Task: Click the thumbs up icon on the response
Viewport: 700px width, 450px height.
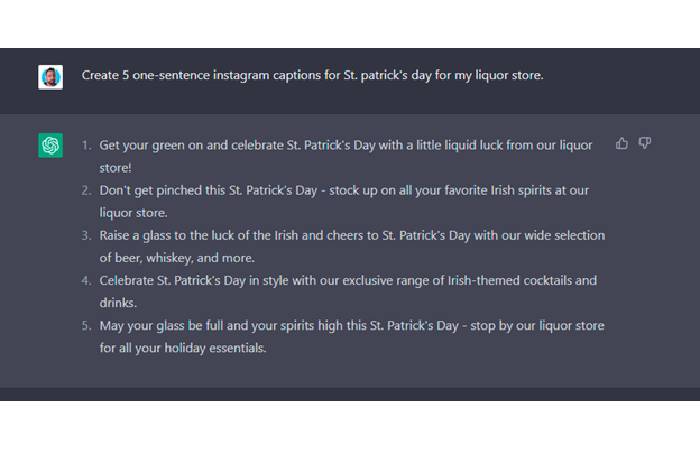Action: (622, 143)
